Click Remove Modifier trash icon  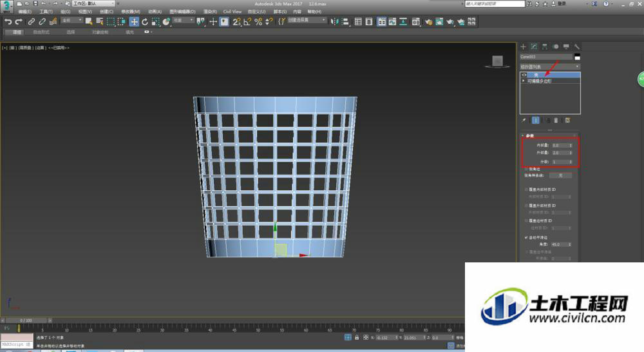point(556,121)
